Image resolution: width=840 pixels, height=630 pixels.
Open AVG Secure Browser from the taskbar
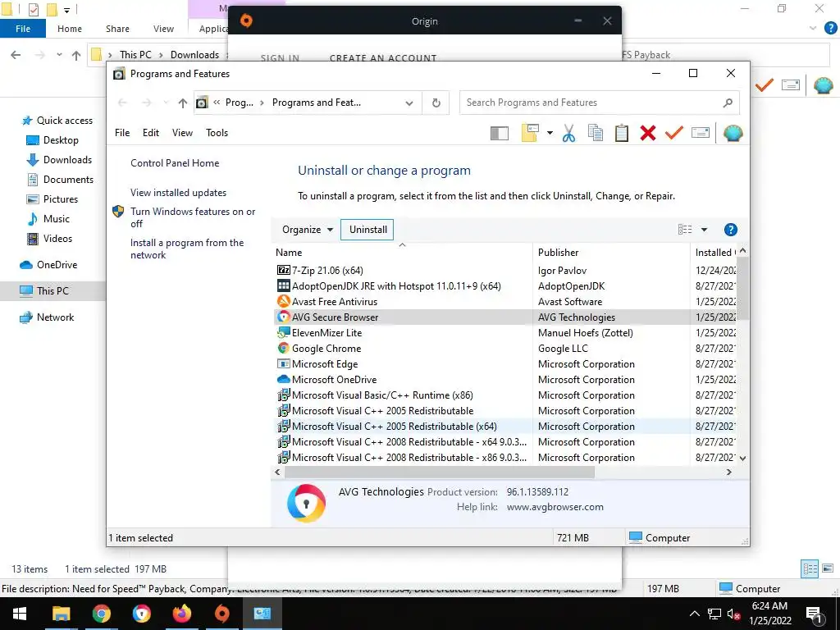click(141, 614)
